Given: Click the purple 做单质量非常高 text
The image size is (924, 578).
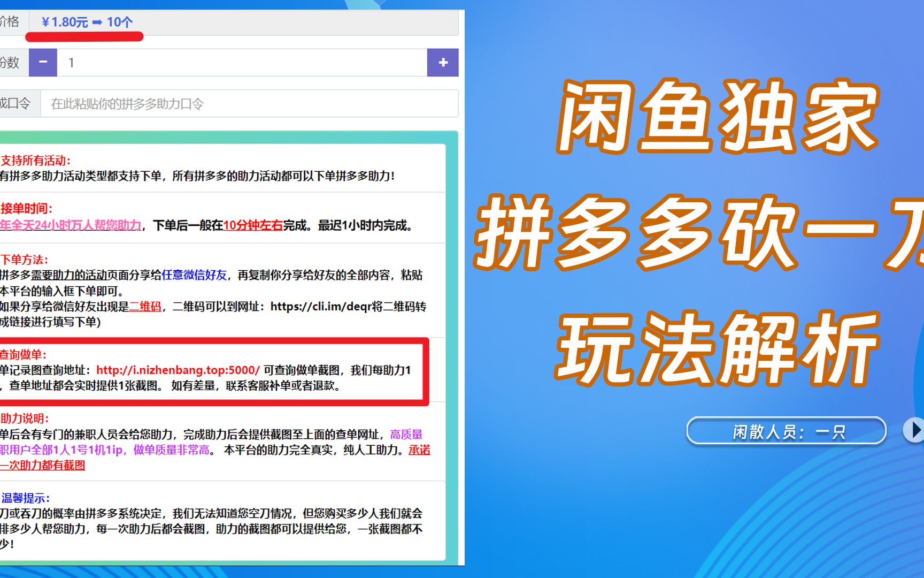Looking at the screenshot, I should click(x=171, y=450).
